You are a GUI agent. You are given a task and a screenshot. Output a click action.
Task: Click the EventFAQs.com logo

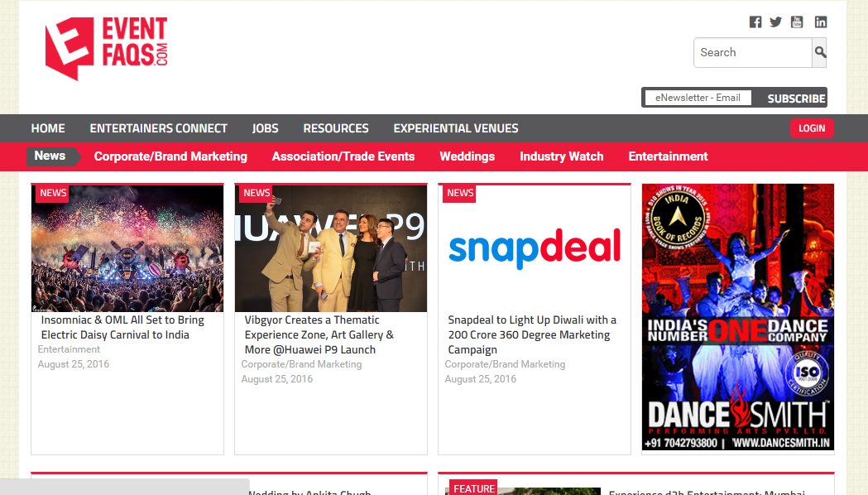click(x=106, y=48)
